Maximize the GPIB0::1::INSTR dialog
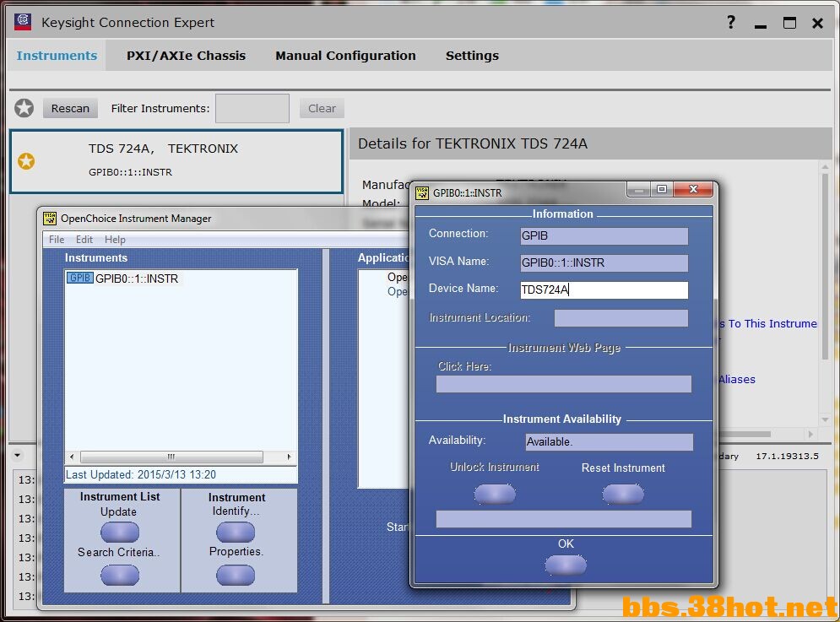 tap(662, 189)
